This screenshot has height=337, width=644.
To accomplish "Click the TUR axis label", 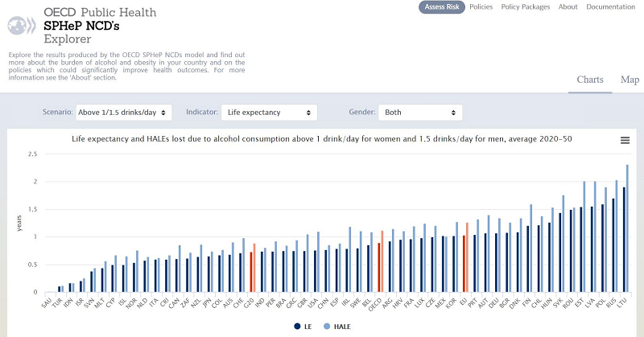I will pos(57,304).
